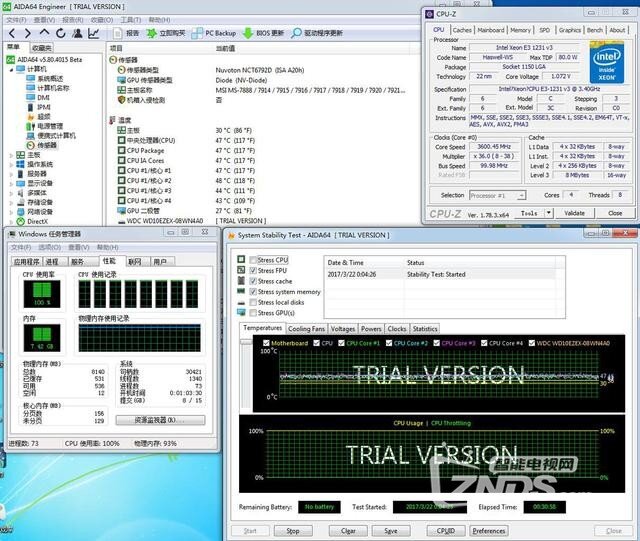This screenshot has height=541, width=640.
Task: Expand the motherboard tree node
Action: coord(11,155)
